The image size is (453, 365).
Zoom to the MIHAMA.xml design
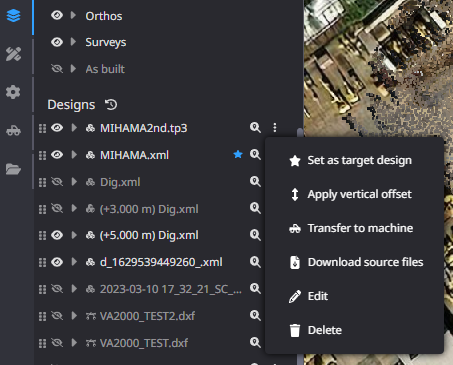[255, 154]
